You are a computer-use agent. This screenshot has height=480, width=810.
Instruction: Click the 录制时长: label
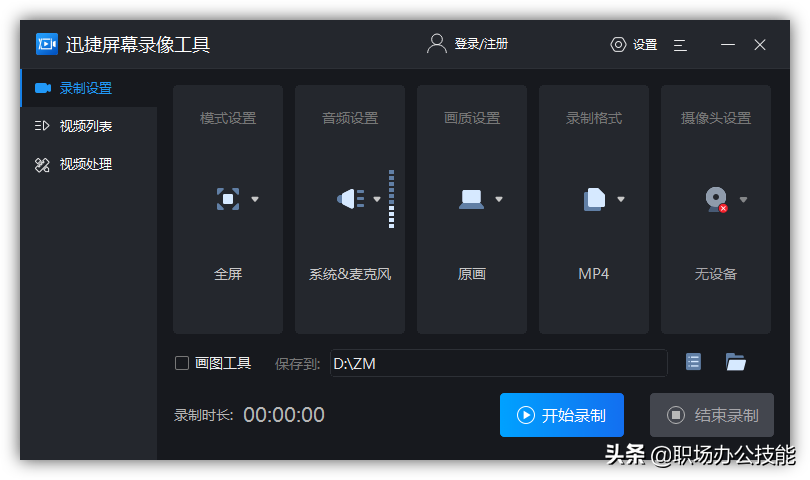[x=204, y=415]
